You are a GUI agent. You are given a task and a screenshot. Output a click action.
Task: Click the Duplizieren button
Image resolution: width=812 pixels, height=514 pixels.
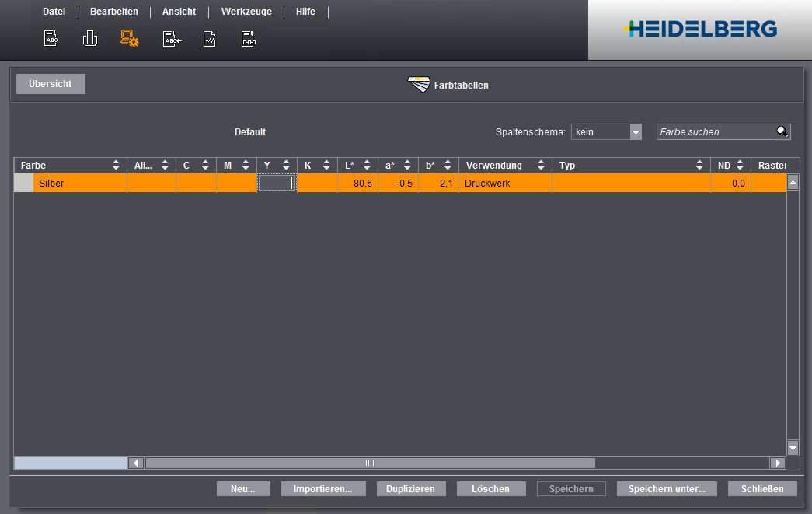coord(410,488)
